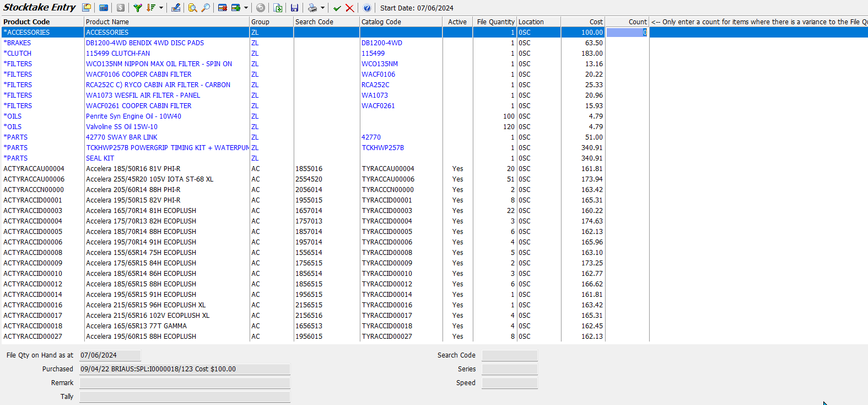Select Accelera 165/65R13 77T GAMMA
The image size is (868, 405).
(x=136, y=326)
